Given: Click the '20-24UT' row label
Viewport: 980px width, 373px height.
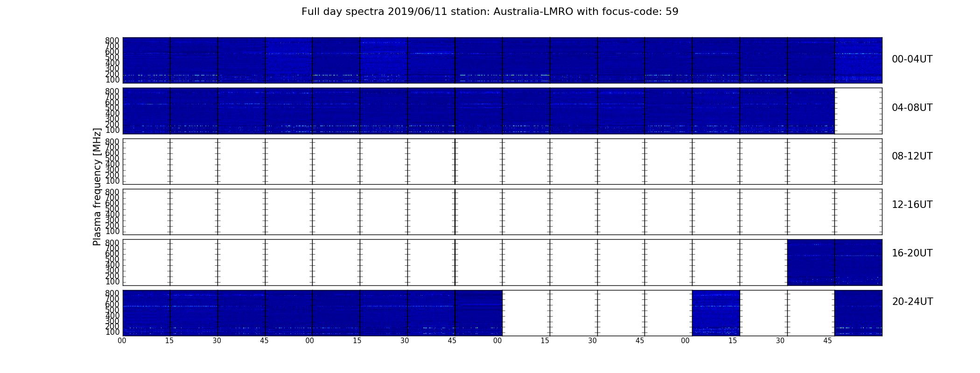Looking at the screenshot, I should click(x=912, y=302).
